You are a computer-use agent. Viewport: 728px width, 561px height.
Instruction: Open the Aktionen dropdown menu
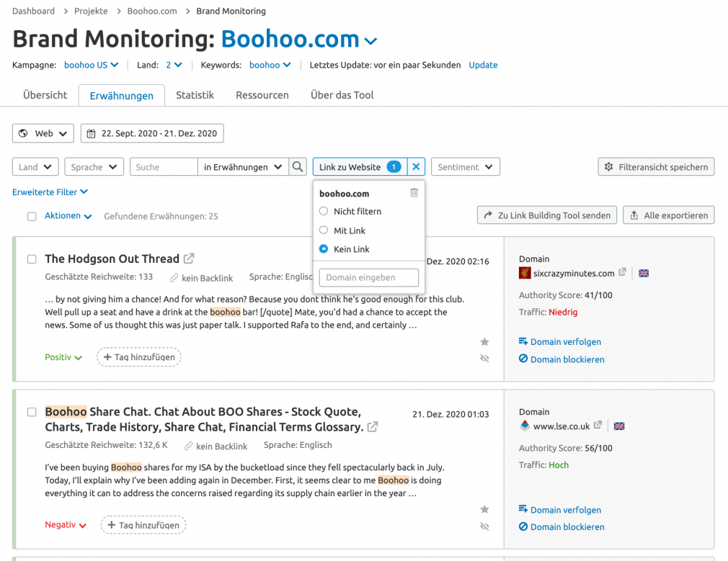[68, 216]
